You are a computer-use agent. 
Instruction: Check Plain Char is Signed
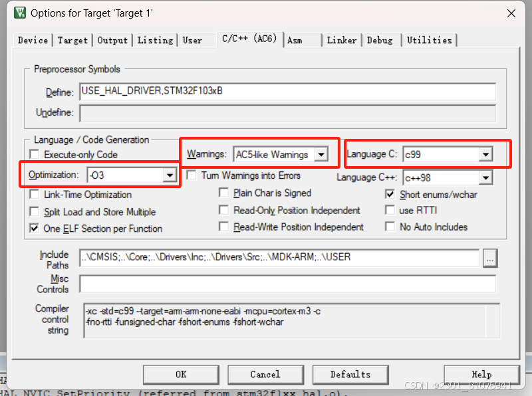point(223,193)
